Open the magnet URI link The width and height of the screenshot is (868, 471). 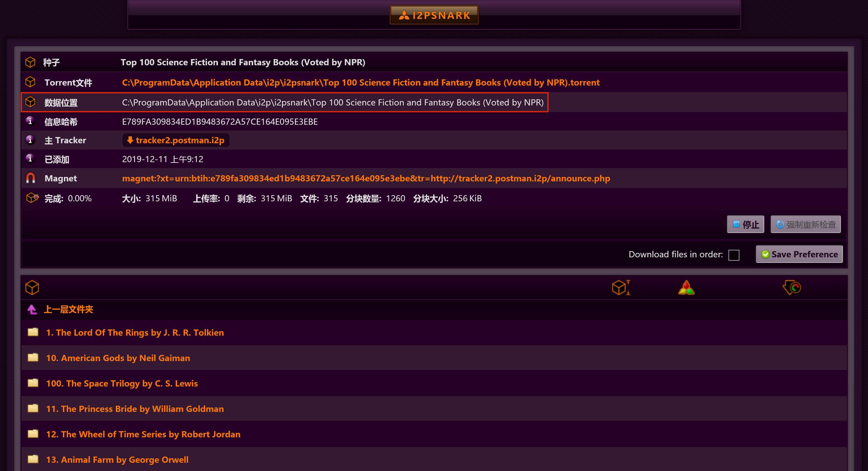366,178
